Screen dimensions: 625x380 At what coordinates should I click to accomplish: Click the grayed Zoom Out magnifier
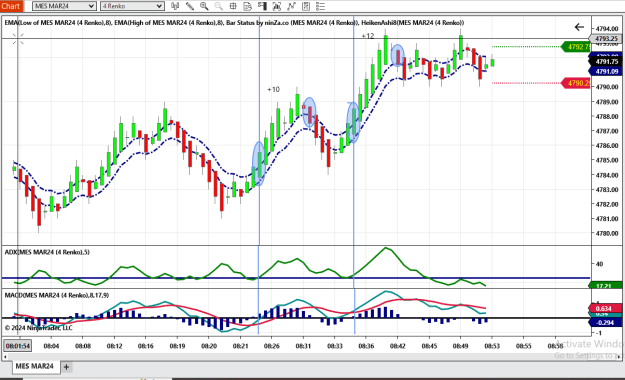(218, 6)
